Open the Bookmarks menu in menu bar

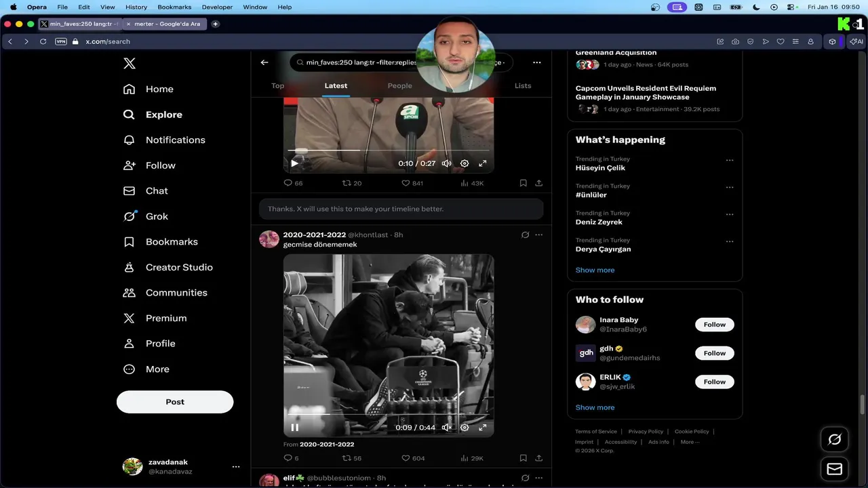174,7
